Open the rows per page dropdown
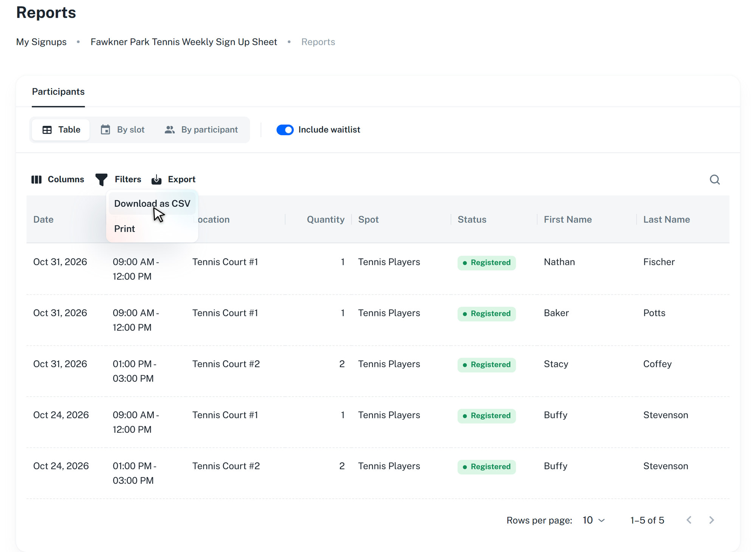 click(594, 520)
